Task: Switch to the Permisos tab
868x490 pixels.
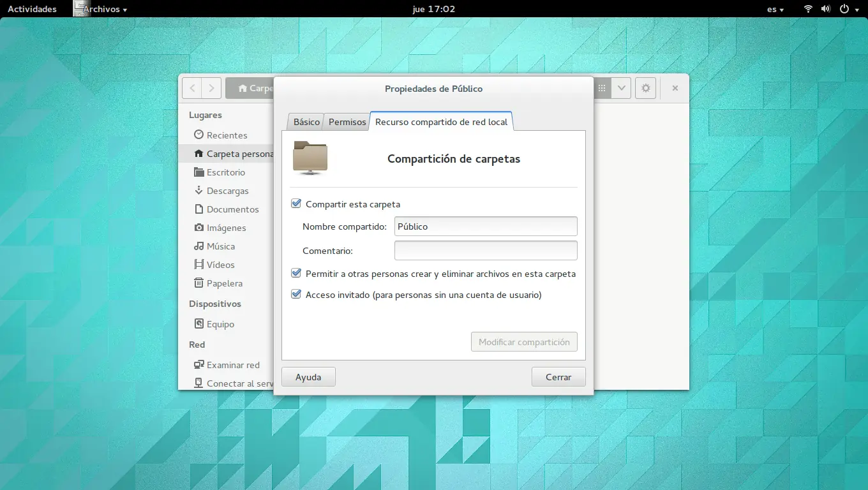Action: (347, 122)
